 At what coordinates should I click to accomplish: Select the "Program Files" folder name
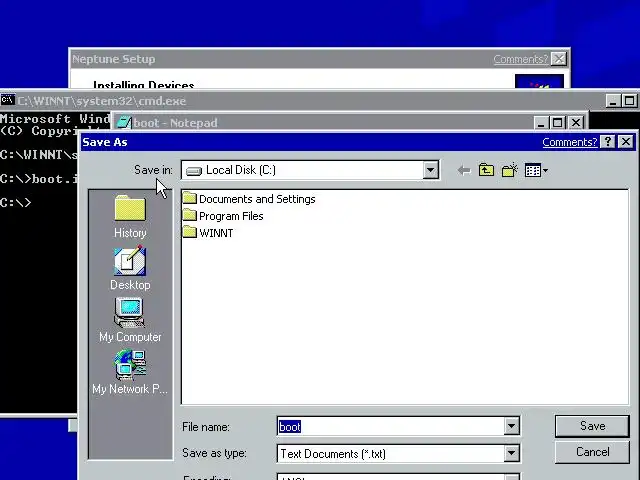tap(231, 216)
